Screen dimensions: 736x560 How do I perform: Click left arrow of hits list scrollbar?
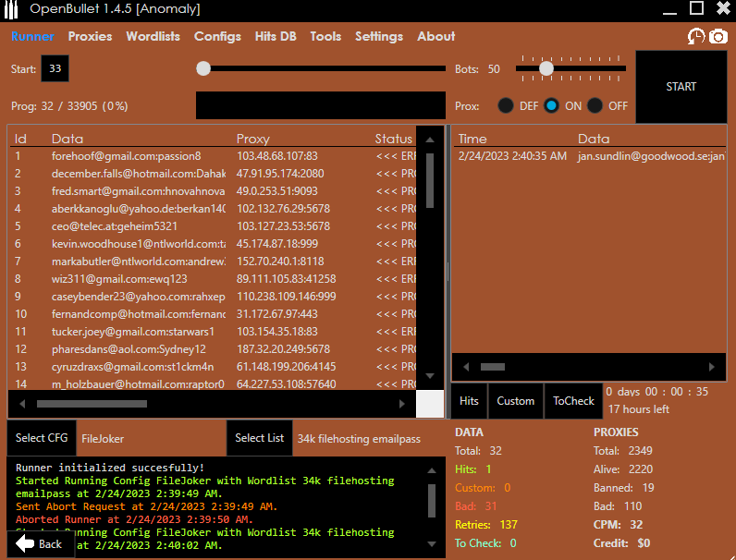[x=466, y=367]
